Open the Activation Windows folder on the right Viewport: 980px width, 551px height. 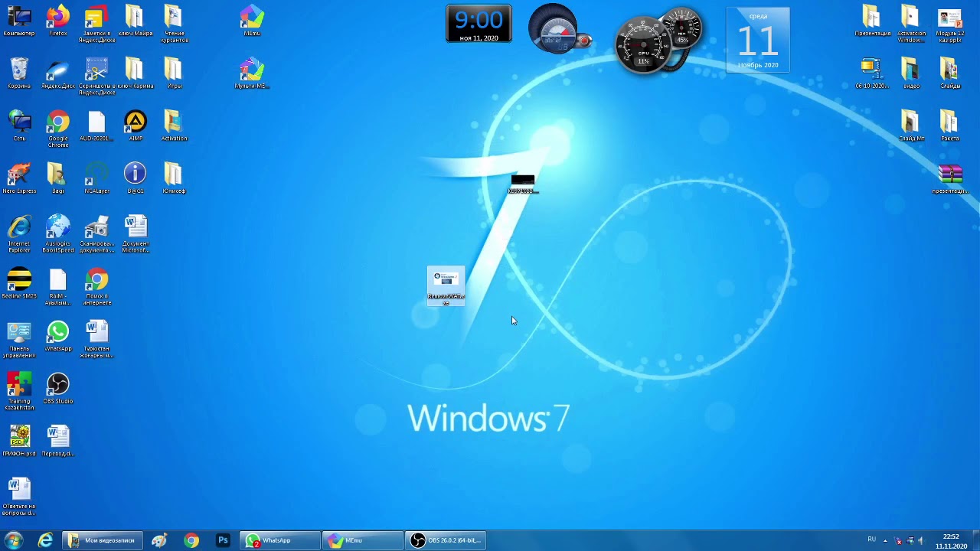coord(910,24)
